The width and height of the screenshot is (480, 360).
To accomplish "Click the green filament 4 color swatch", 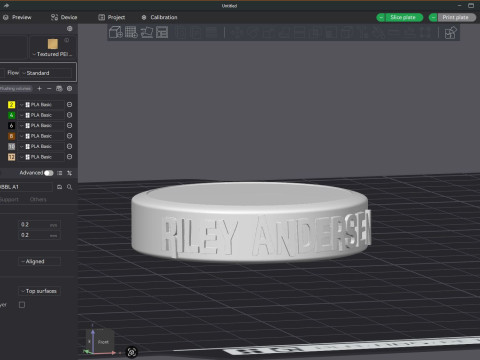I will [11, 115].
